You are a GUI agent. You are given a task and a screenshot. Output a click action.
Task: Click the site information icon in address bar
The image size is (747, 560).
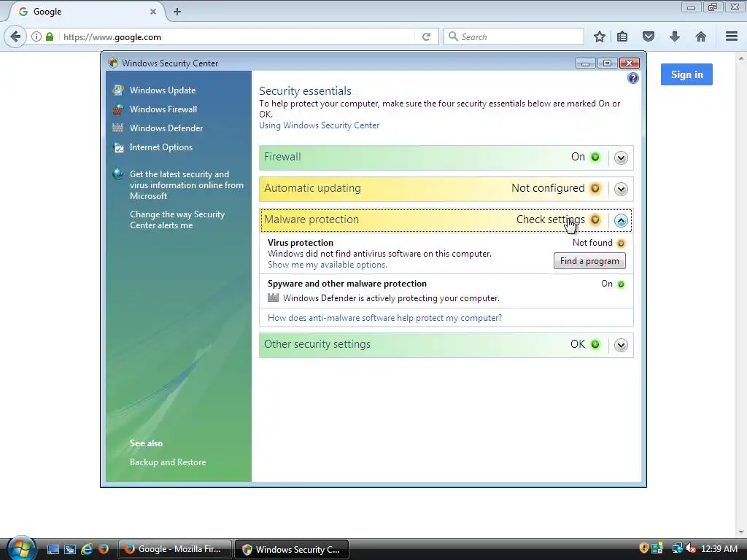click(36, 36)
